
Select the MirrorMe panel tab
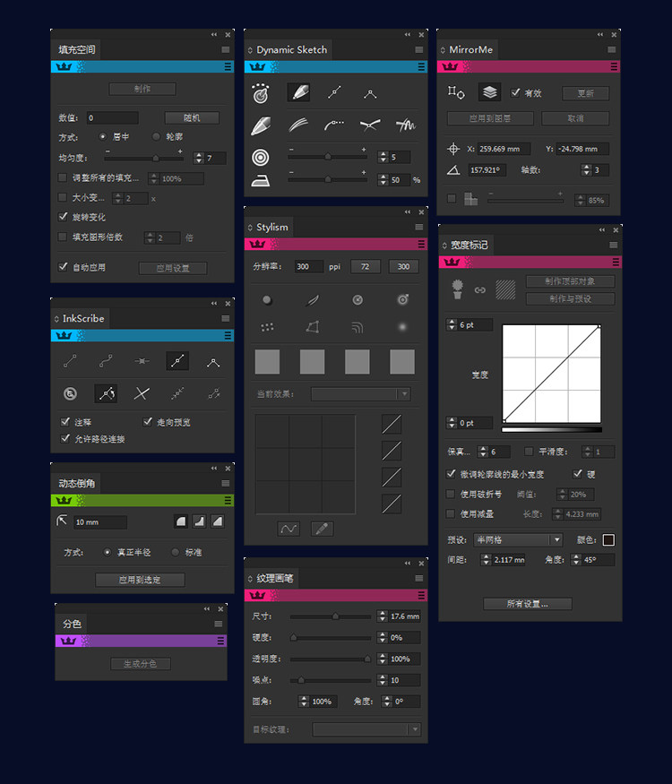(x=468, y=49)
